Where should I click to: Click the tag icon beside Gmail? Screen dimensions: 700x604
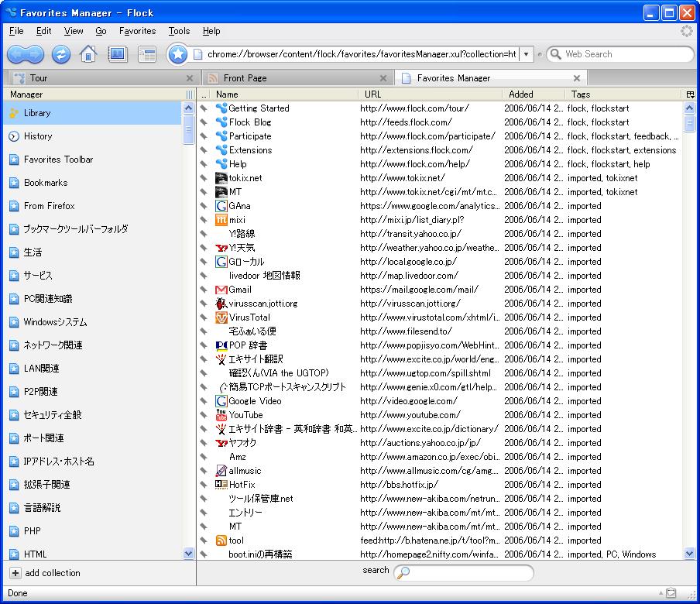[x=204, y=290]
